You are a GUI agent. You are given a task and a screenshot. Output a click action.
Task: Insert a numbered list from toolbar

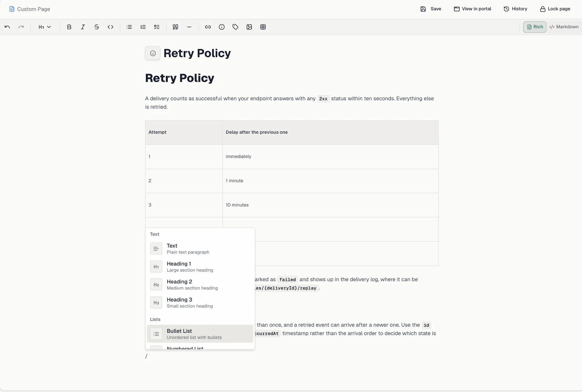pyautogui.click(x=143, y=27)
